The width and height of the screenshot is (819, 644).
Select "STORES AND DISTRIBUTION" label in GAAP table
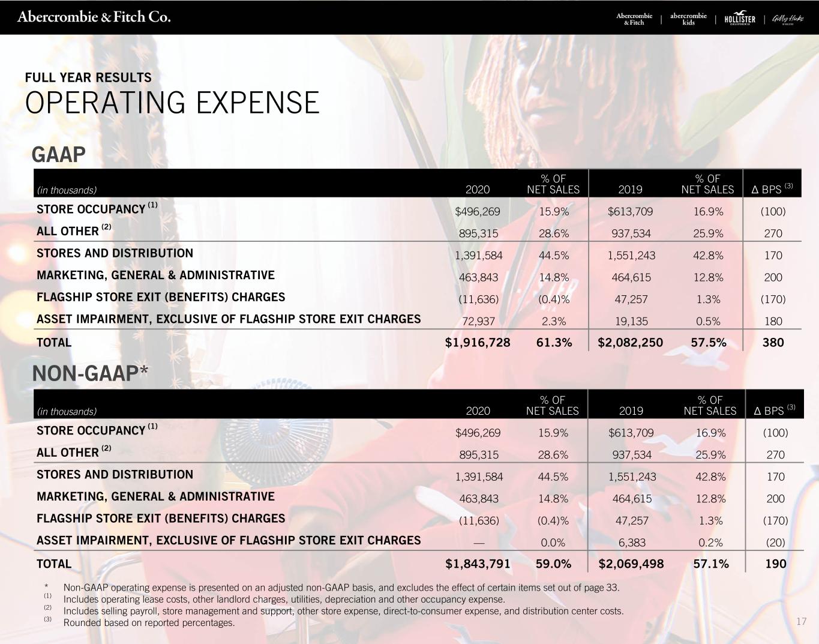point(115,253)
